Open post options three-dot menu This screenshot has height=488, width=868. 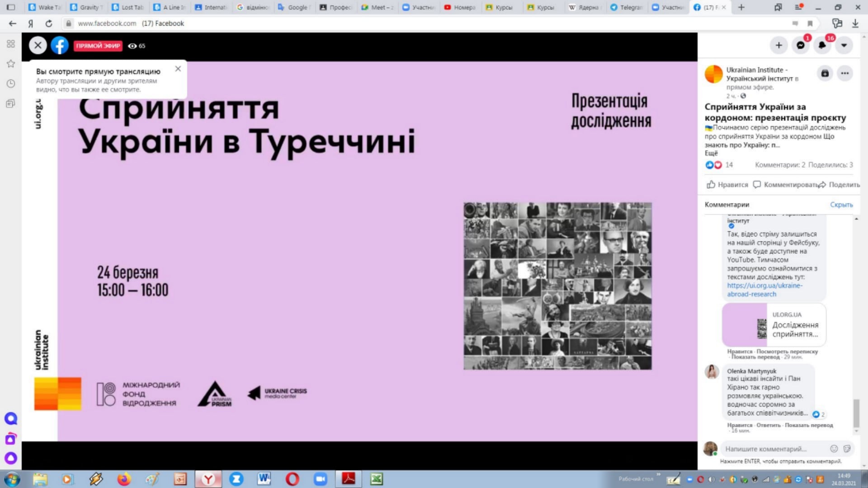pyautogui.click(x=845, y=73)
